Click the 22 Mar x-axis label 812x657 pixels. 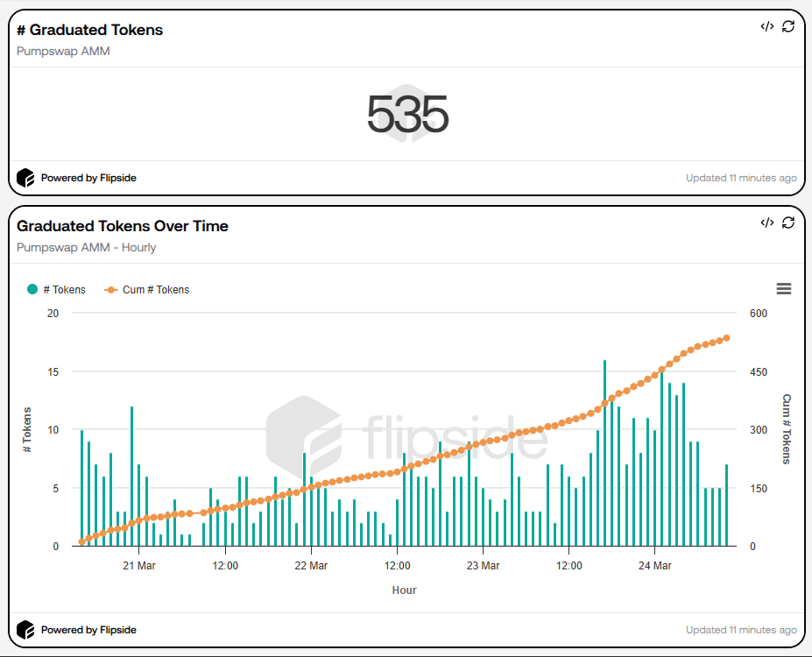point(311,566)
